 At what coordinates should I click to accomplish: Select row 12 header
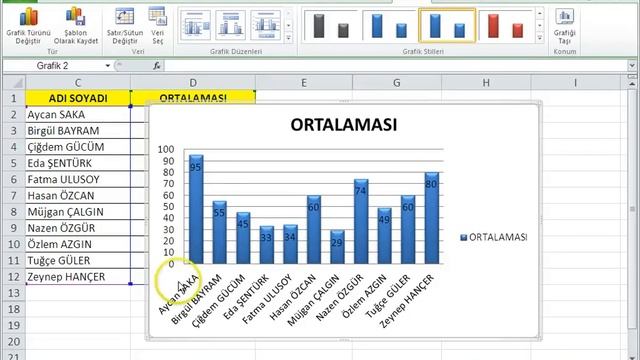[14, 277]
